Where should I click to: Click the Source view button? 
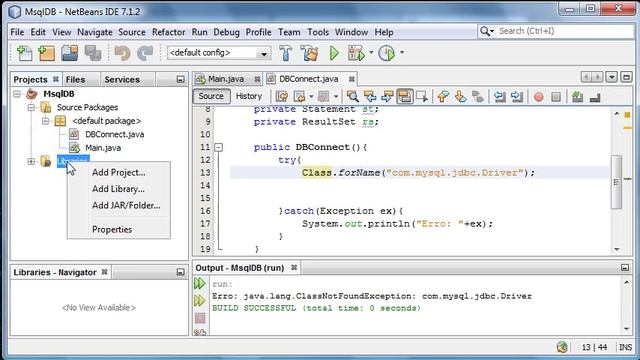pos(211,96)
